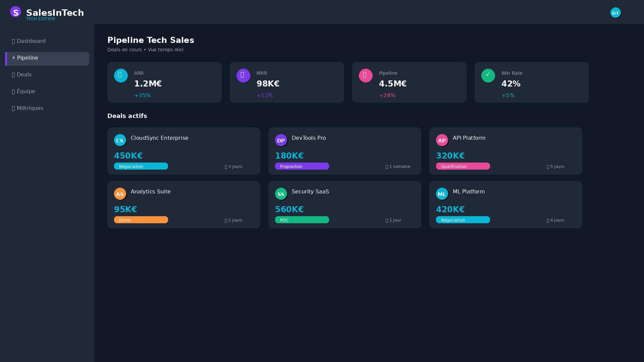The width and height of the screenshot is (644, 362).
Task: Click the pink Pipeline metric icon
Action: [366, 75]
